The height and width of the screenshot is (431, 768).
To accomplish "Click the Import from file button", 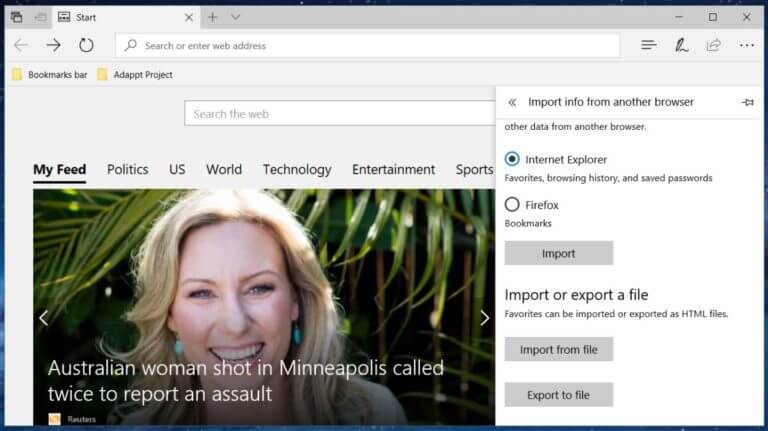I will (558, 349).
